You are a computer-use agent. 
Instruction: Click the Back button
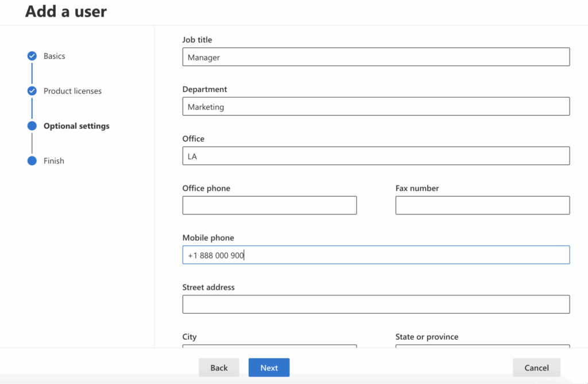[219, 367]
